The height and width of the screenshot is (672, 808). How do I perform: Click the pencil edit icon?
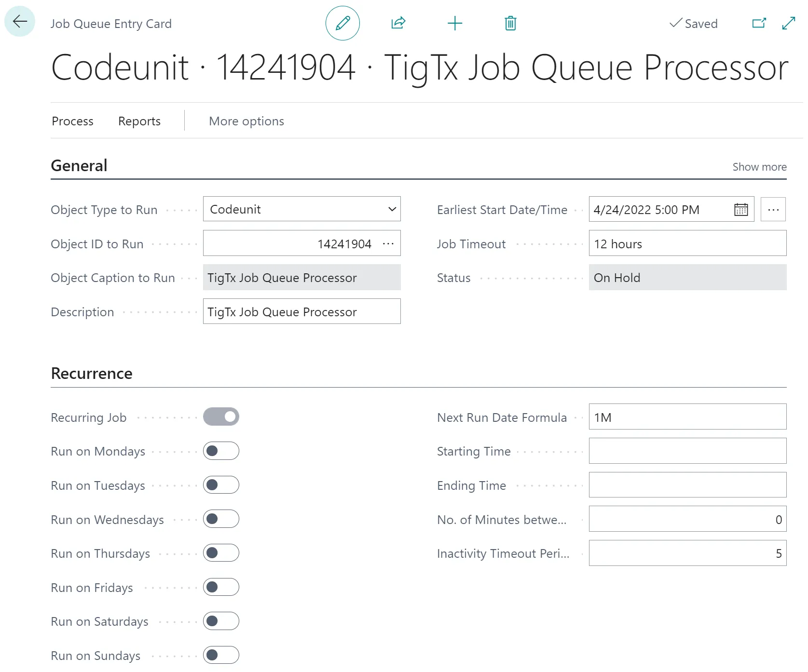[x=342, y=23]
